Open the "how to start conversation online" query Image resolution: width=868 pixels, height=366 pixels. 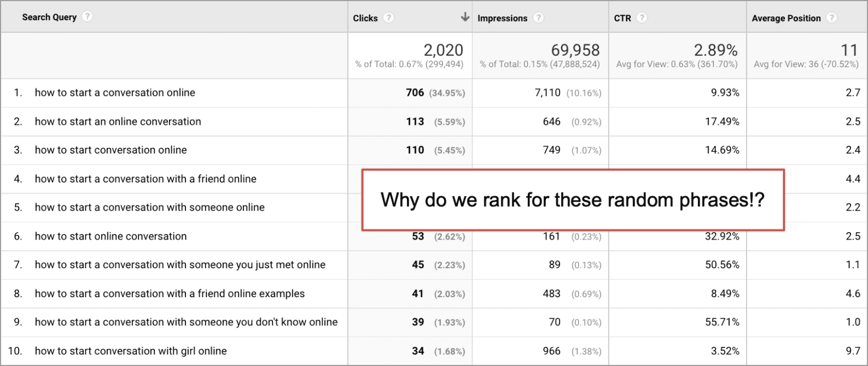[x=110, y=150]
